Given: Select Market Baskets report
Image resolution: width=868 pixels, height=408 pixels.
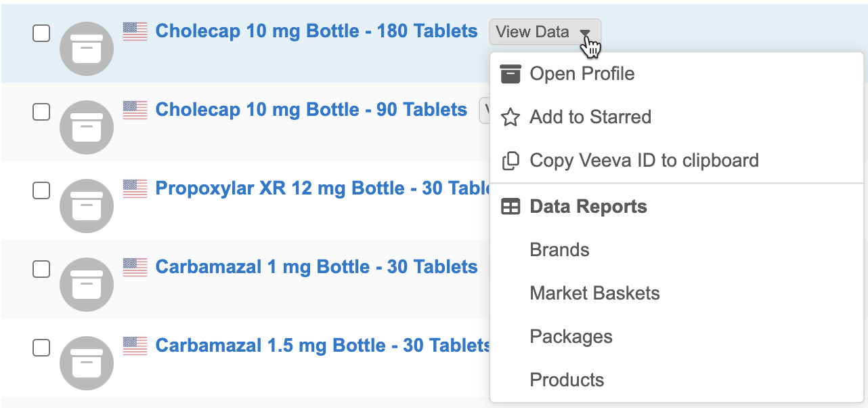Looking at the screenshot, I should (x=594, y=293).
